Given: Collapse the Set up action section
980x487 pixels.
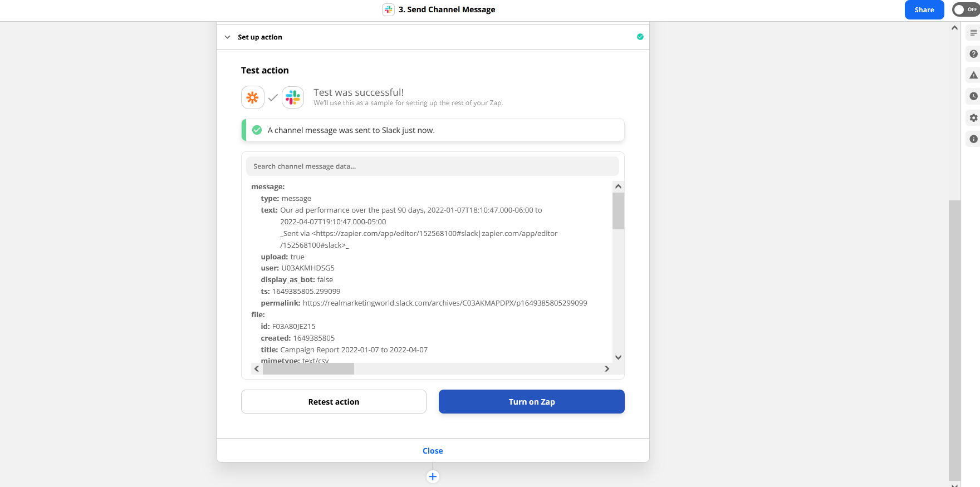Looking at the screenshot, I should (x=228, y=37).
